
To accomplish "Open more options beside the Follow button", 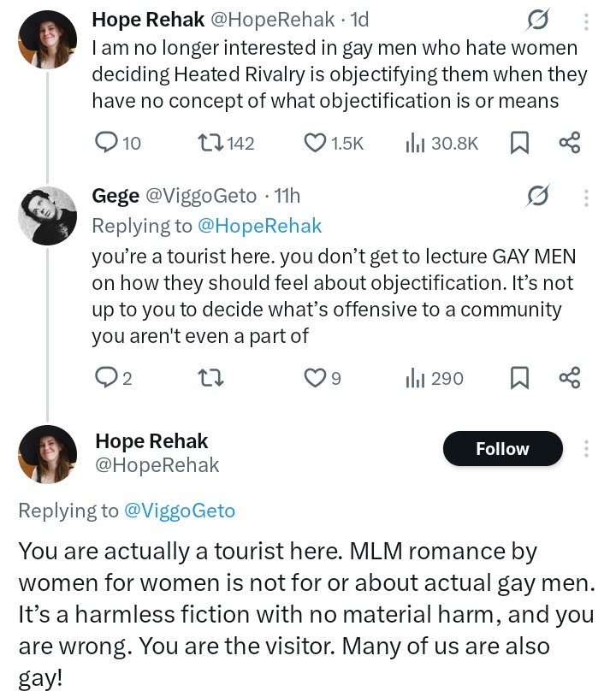I will [x=586, y=449].
